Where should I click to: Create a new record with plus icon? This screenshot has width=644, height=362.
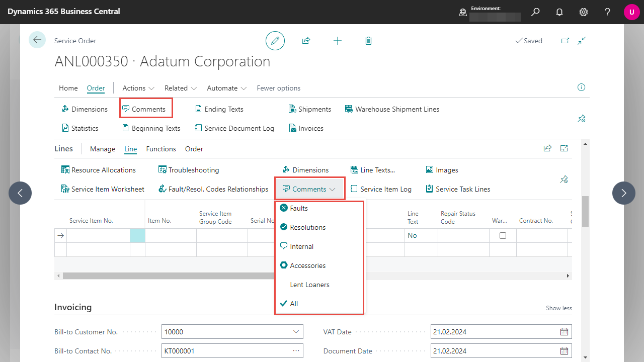(x=338, y=41)
